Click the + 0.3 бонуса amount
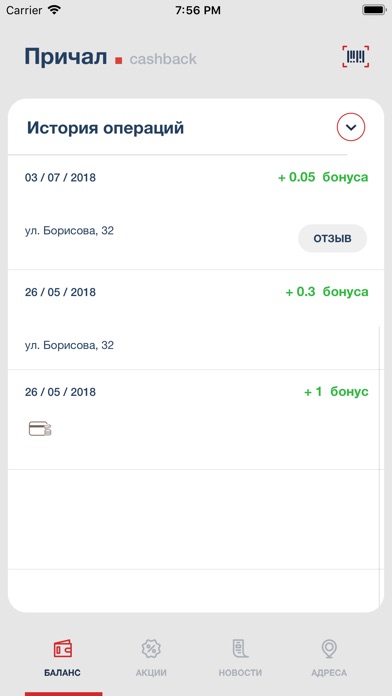 pyautogui.click(x=327, y=292)
